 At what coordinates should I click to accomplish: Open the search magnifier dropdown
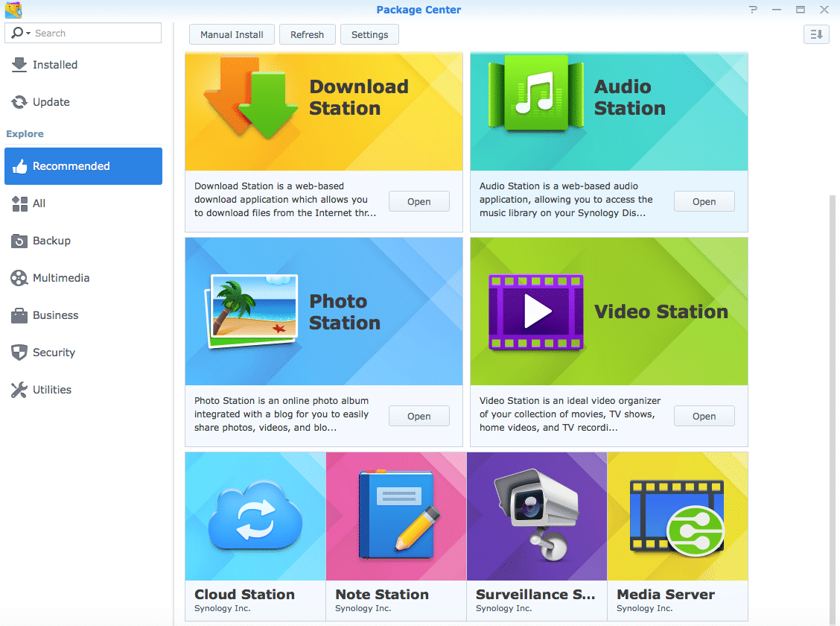(20, 33)
